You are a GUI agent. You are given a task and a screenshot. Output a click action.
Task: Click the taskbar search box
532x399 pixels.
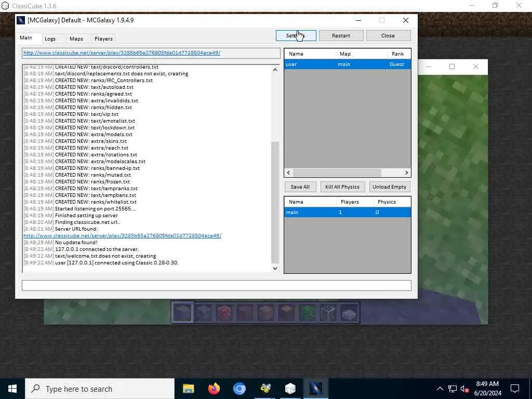tap(100, 389)
